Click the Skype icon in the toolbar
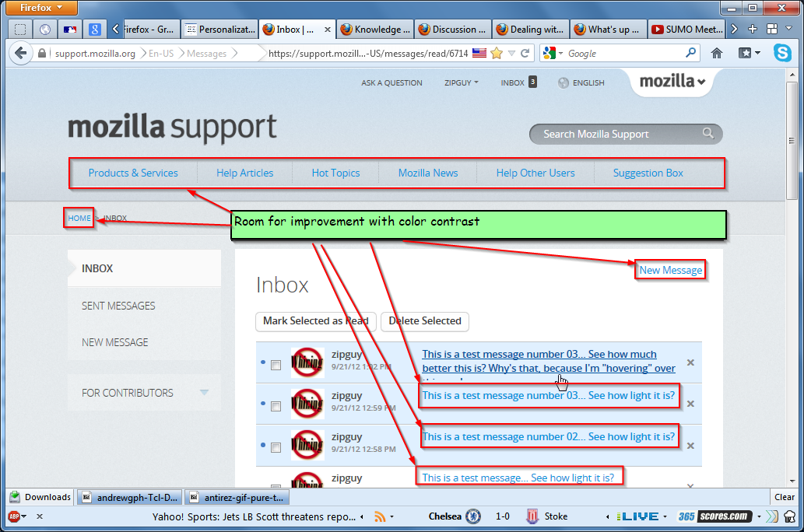This screenshot has width=804, height=532. pyautogui.click(x=782, y=54)
